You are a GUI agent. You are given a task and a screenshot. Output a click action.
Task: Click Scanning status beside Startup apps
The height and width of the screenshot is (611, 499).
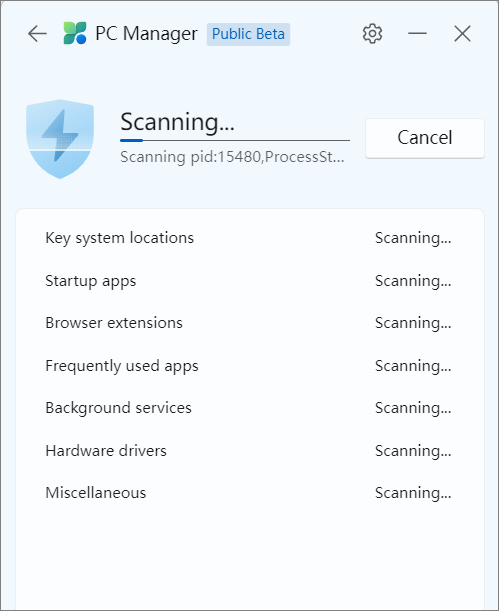(413, 281)
